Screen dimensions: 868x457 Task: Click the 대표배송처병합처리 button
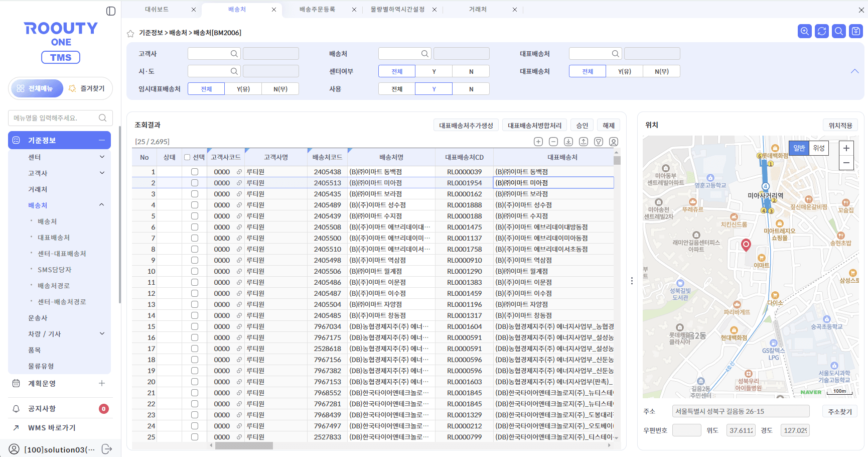pyautogui.click(x=535, y=126)
